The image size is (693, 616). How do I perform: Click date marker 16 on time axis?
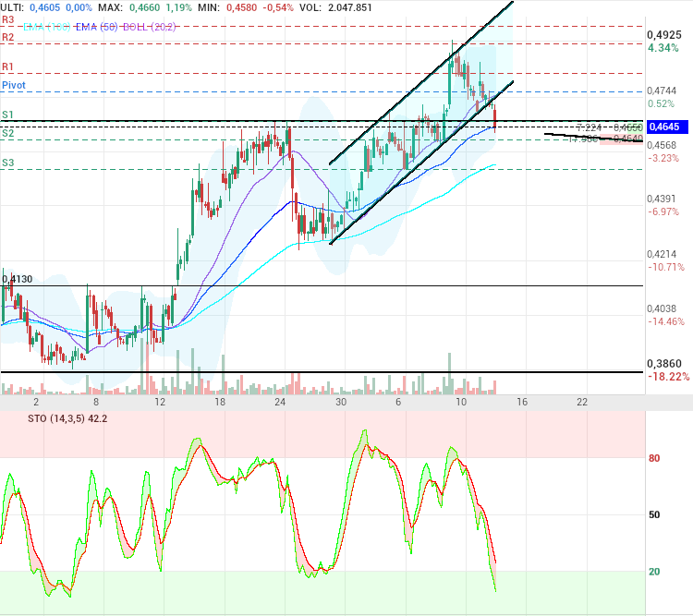(x=521, y=403)
